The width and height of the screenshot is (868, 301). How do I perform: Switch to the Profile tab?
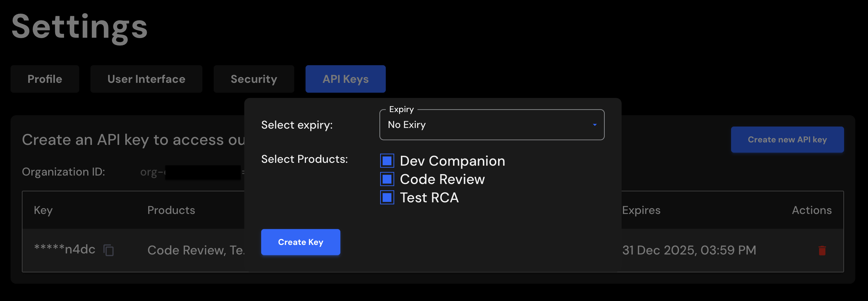pos(45,79)
